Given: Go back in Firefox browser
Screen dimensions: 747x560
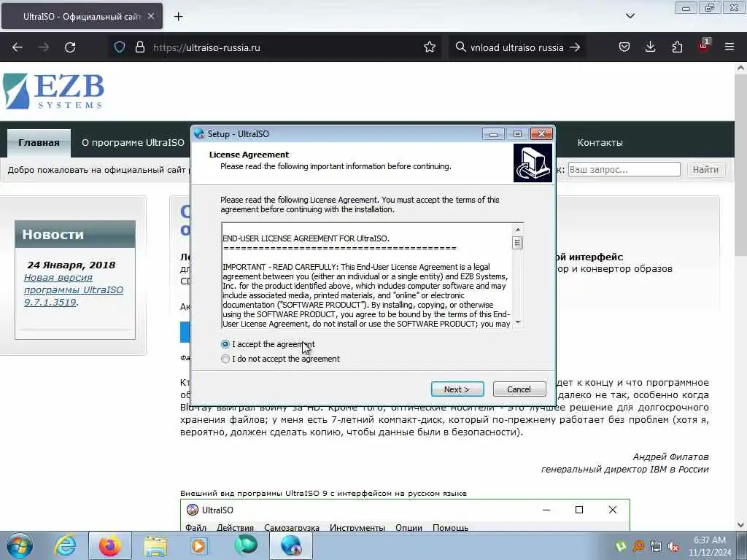Looking at the screenshot, I should (x=18, y=47).
